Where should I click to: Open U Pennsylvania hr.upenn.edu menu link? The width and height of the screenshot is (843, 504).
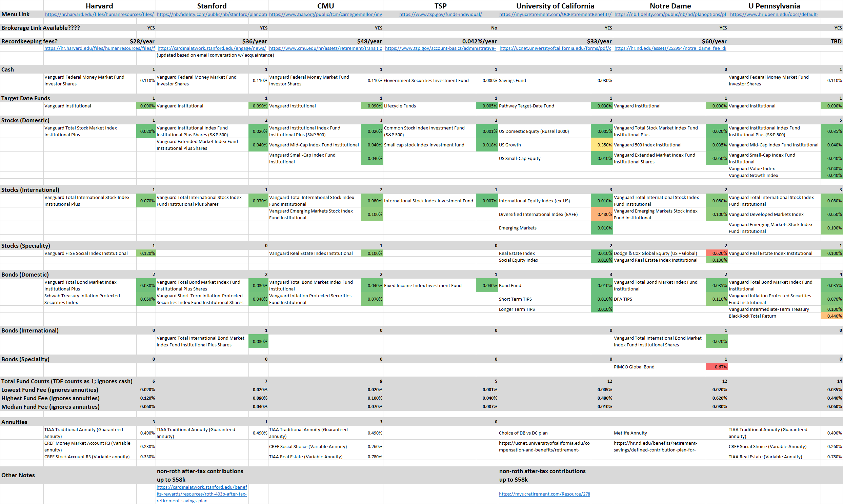(x=774, y=14)
